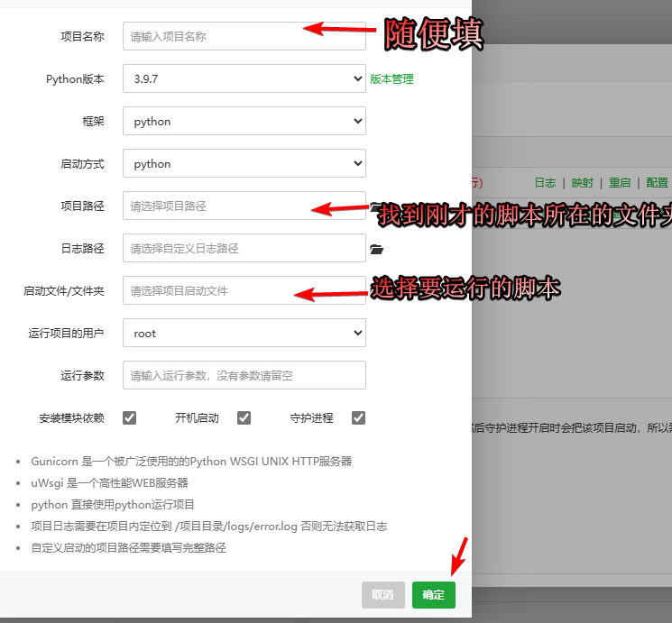Screen dimensions: 672x623
Task: Click the 项目路径 input field
Action: (x=216, y=206)
